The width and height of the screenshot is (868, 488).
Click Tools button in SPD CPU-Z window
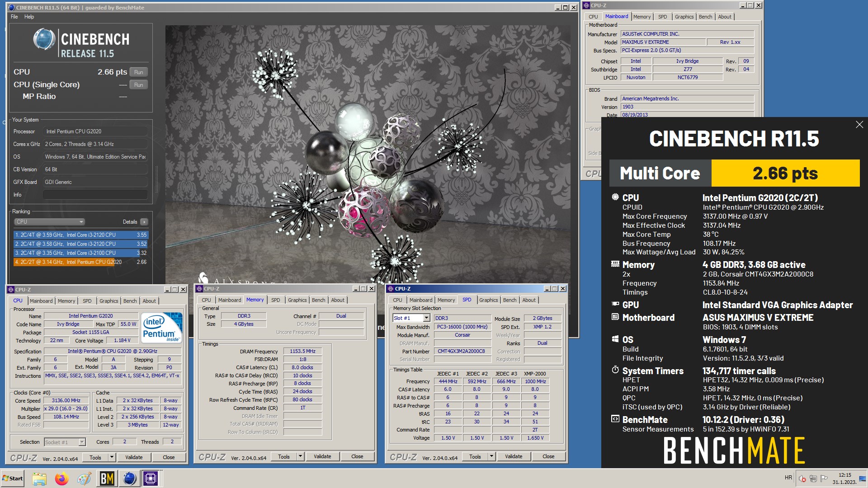coord(475,456)
